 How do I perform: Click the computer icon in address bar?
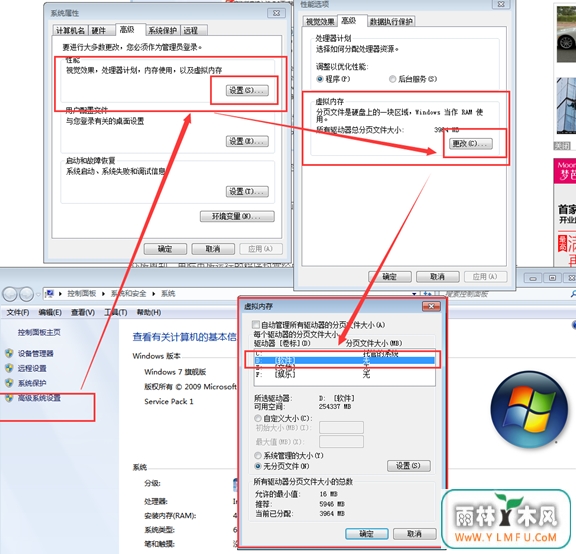[x=50, y=294]
